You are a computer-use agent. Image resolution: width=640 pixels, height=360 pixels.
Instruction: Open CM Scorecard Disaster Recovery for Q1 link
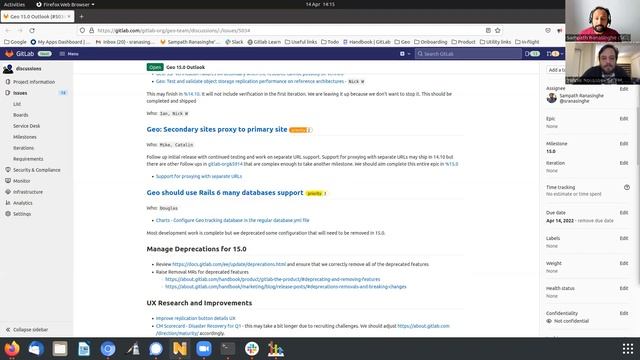[x=198, y=326]
